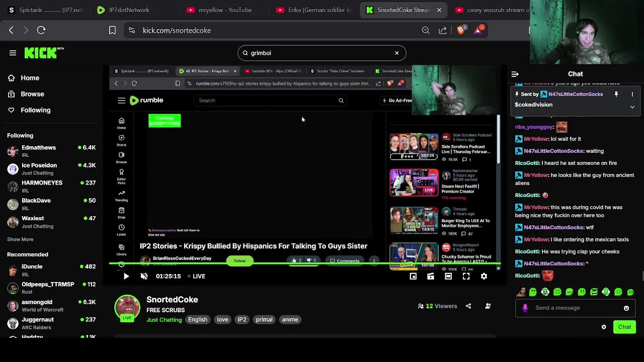Bookmark this page in address bar
644x362 pixels.
pyautogui.click(x=112, y=30)
